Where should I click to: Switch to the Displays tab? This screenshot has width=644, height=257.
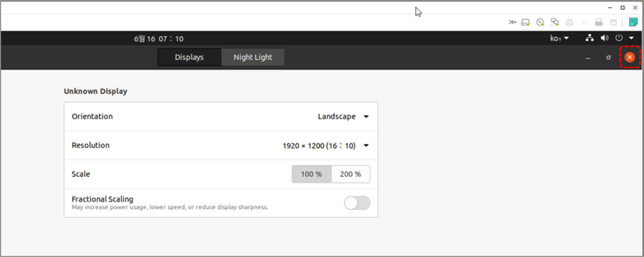coord(189,57)
